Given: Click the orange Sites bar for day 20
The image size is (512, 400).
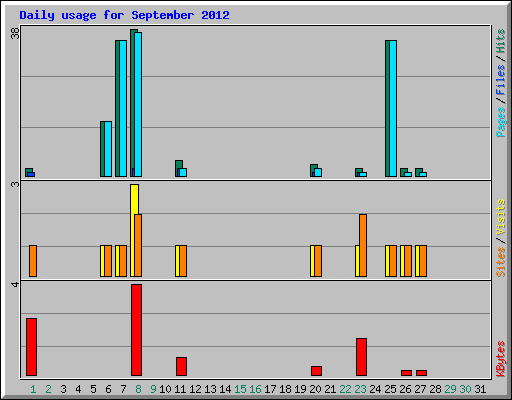Looking at the screenshot, I should [x=318, y=261].
